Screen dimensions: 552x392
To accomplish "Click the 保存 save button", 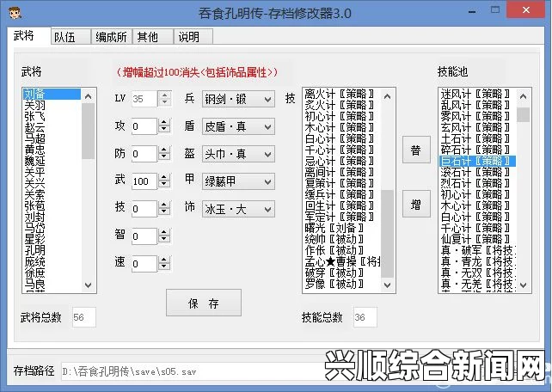I will pyautogui.click(x=204, y=303).
